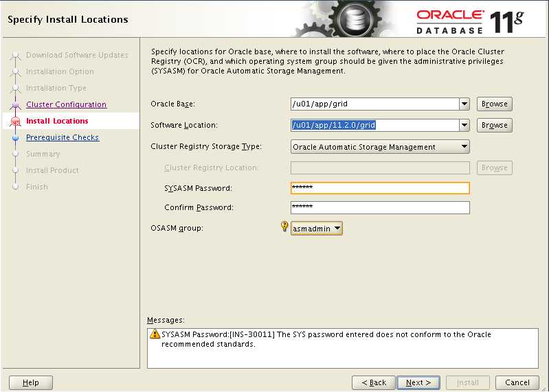
Task: Click the INS-30011 warning message text
Action: (326, 339)
